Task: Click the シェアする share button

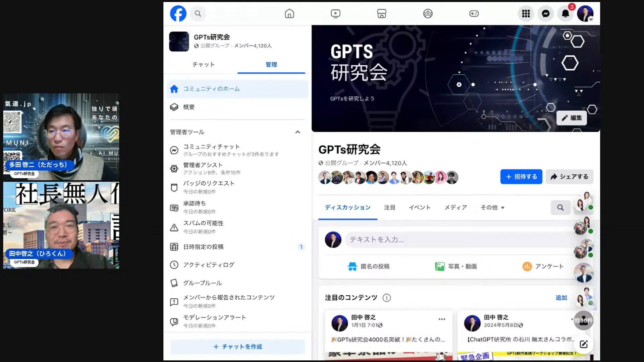Action: (570, 177)
